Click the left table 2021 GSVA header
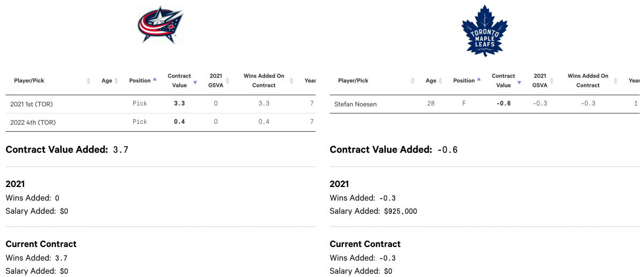The height and width of the screenshot is (277, 644). pyautogui.click(x=216, y=80)
